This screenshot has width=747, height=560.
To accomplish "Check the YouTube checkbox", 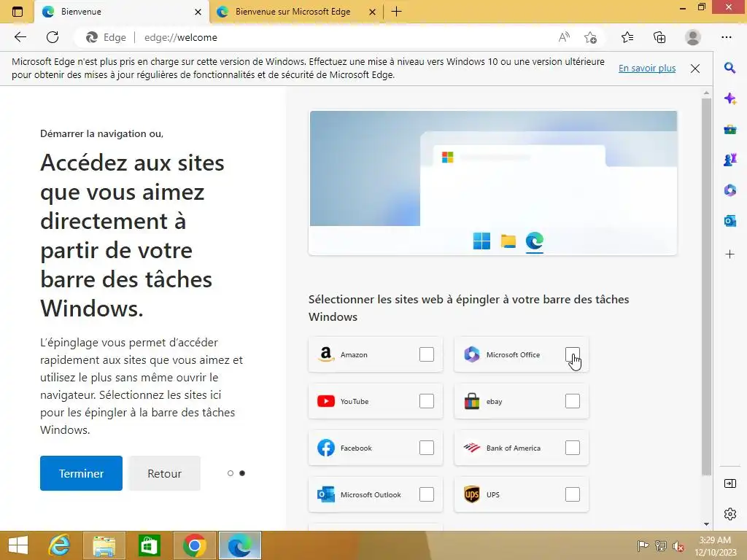I will click(426, 401).
